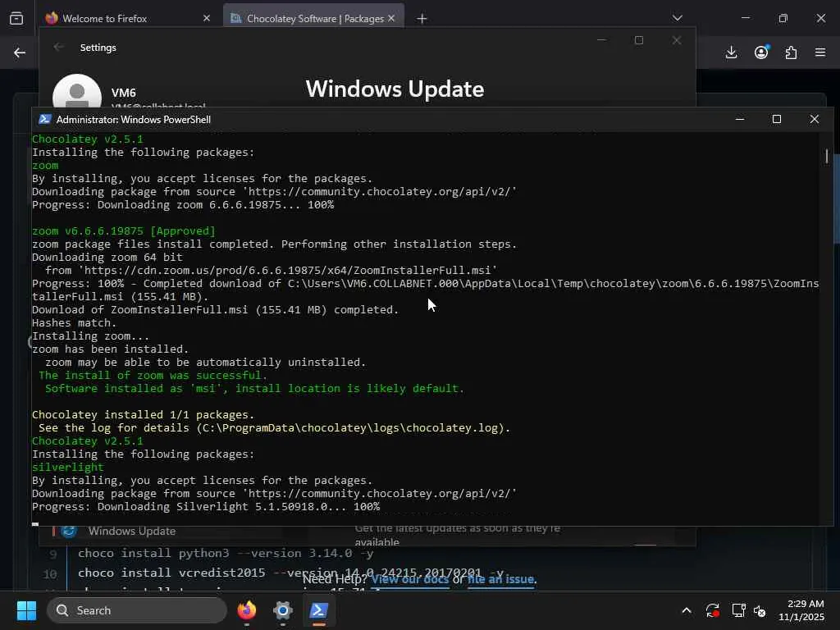
Task: Click the 'Hashes match.' output line
Action: pos(74,323)
